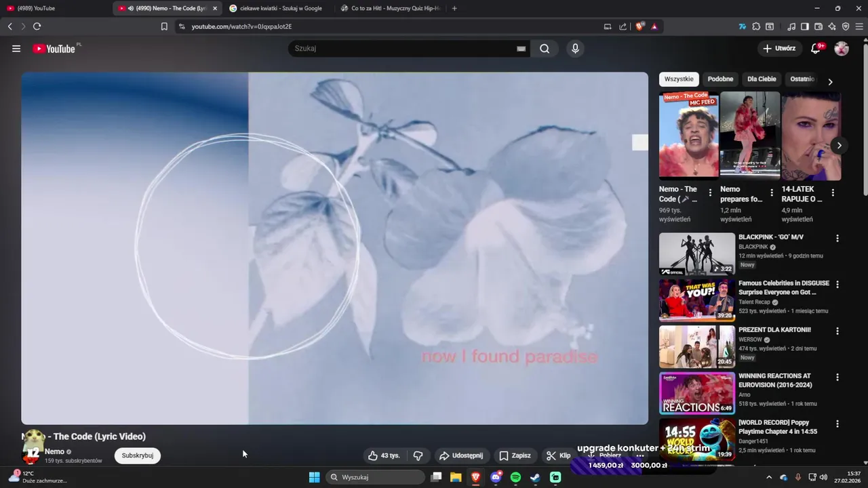868x488 pixels.
Task: Open Steam from the taskbar
Action: [535, 477]
